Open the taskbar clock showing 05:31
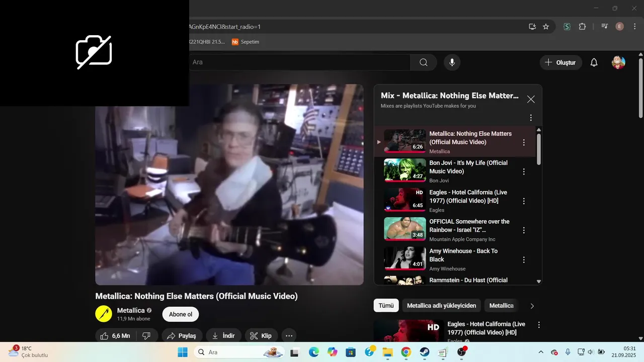 [x=624, y=351]
